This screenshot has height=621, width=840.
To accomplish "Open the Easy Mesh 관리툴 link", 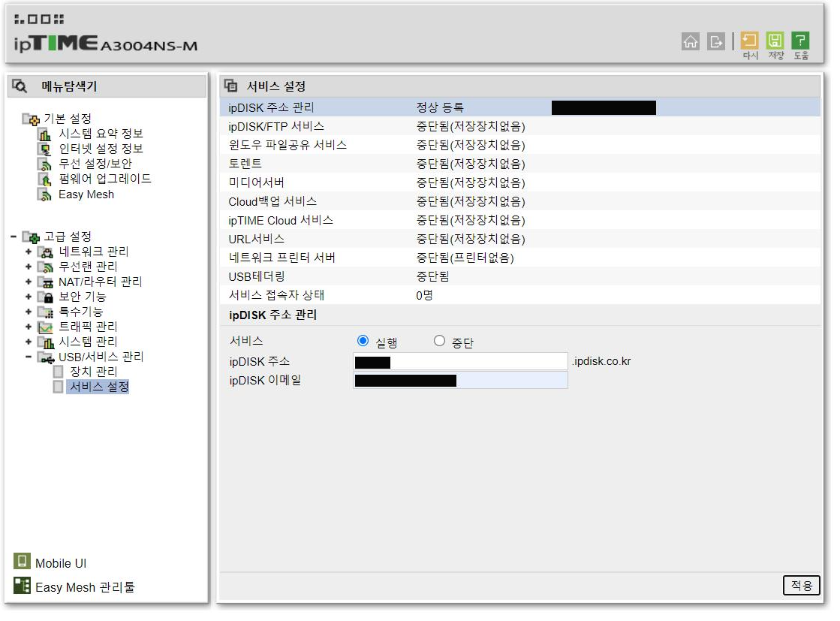I will coord(85,587).
